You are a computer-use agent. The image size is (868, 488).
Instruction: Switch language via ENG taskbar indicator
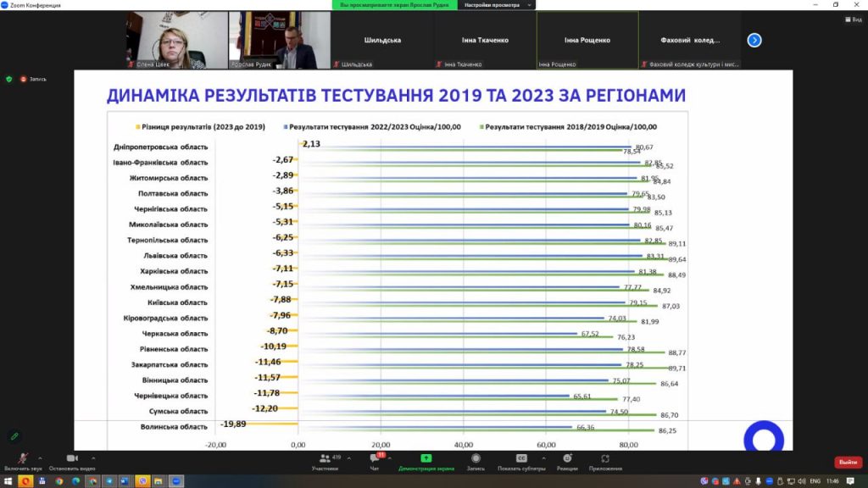tap(815, 480)
